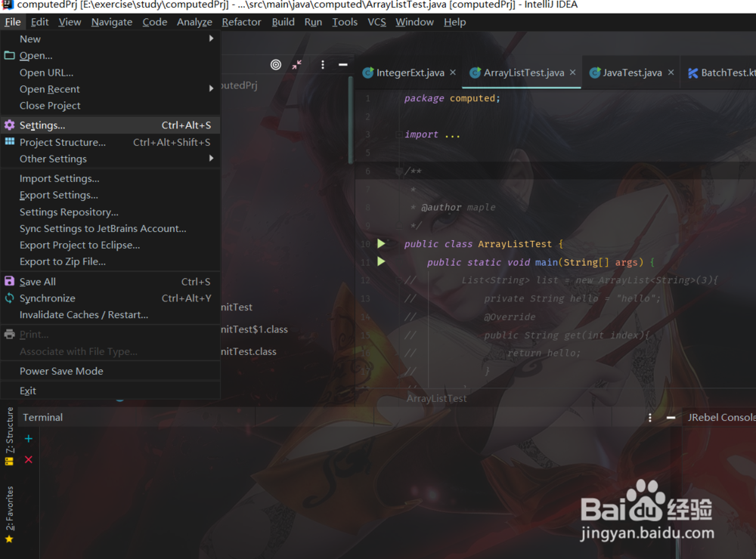Image resolution: width=756 pixels, height=559 pixels.
Task: Select Sync Settings to JetBrains Account
Action: [x=110, y=228]
